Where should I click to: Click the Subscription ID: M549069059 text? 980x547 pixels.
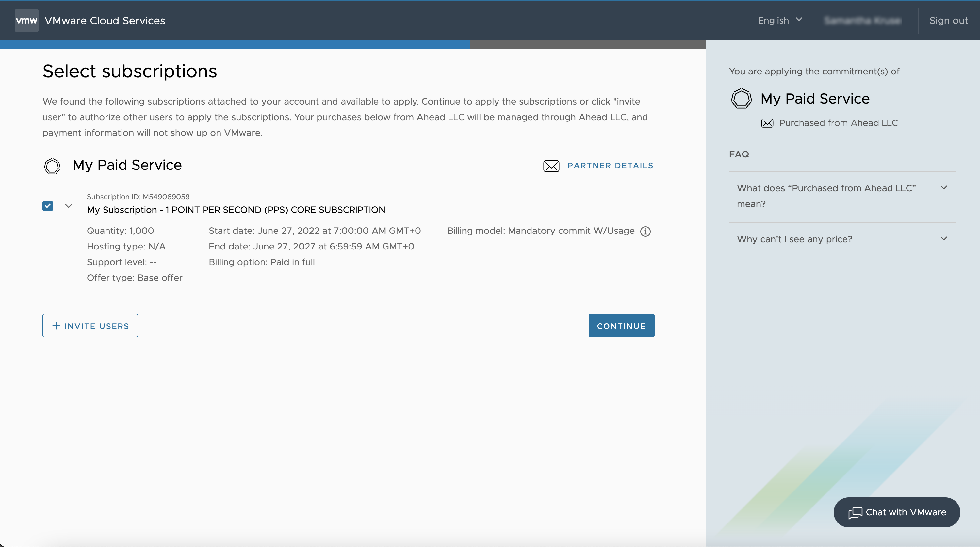[x=138, y=197]
